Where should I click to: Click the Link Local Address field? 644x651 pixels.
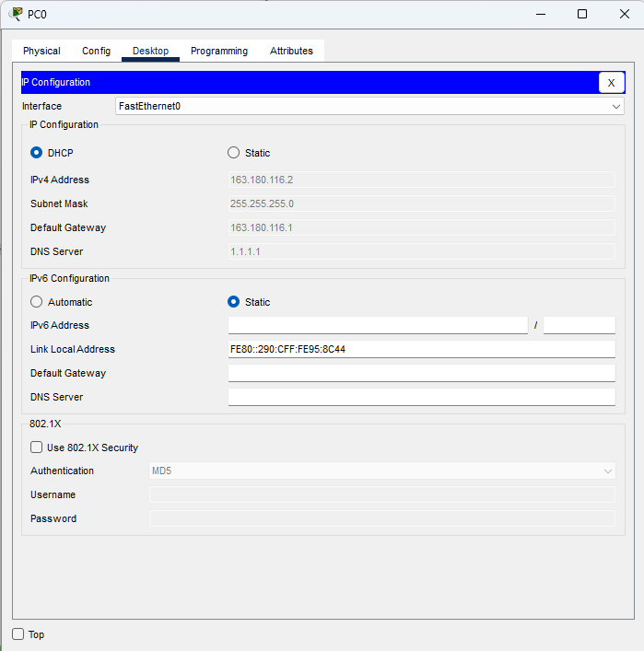point(421,349)
